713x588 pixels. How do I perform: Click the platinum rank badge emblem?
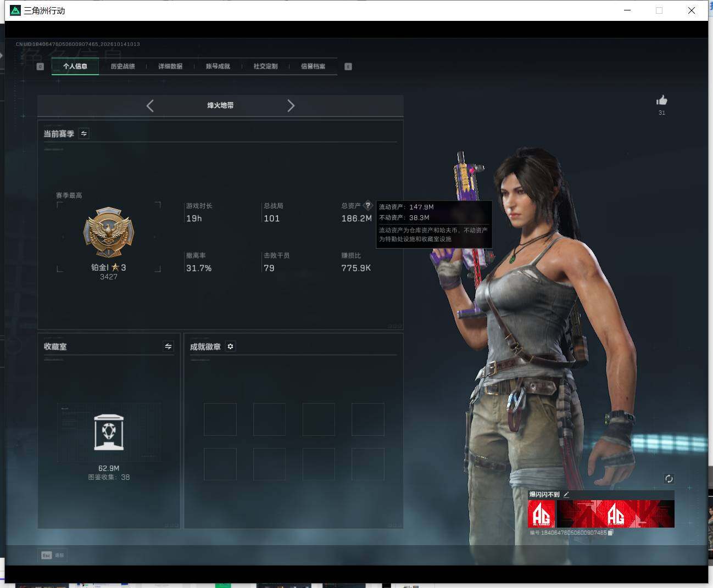tap(109, 233)
